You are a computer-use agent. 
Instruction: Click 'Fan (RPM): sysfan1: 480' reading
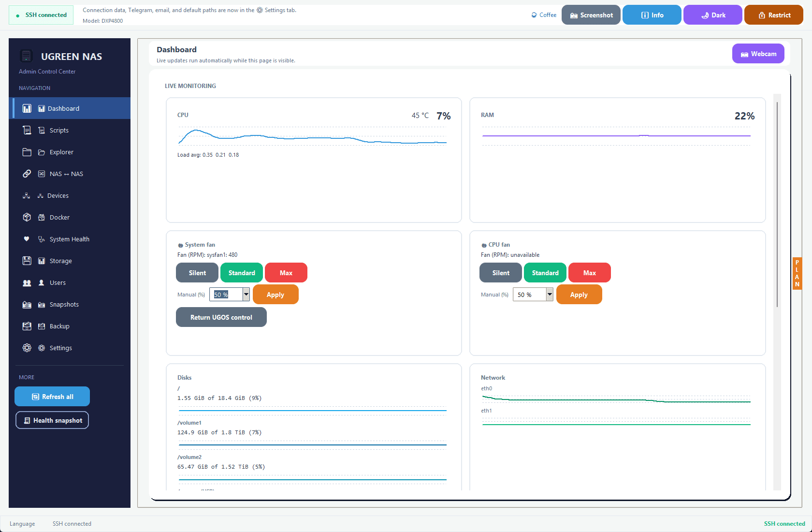click(207, 255)
